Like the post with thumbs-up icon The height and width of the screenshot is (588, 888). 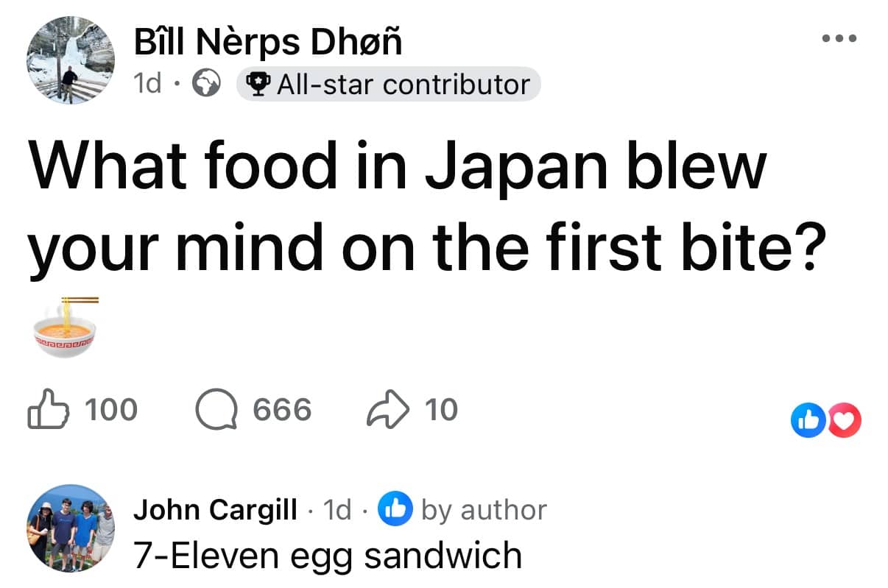pyautogui.click(x=46, y=410)
